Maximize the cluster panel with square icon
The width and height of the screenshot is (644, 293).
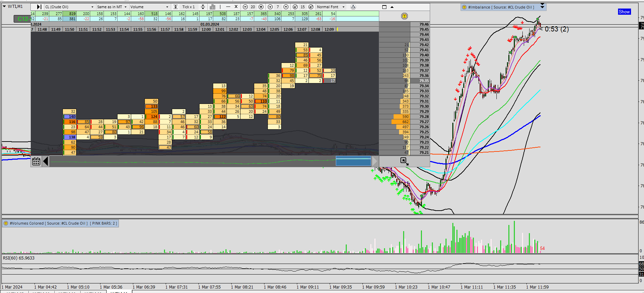tap(384, 7)
